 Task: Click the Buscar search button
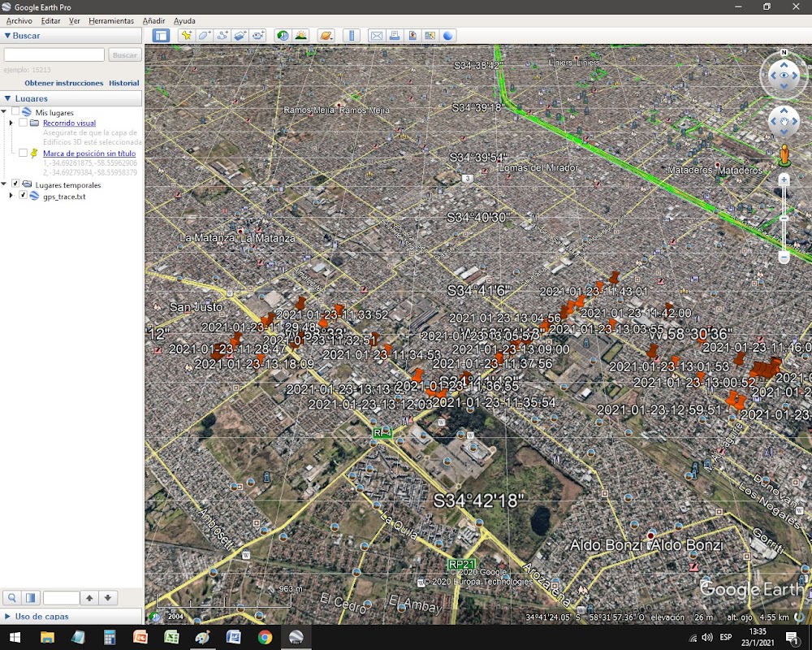(x=125, y=55)
